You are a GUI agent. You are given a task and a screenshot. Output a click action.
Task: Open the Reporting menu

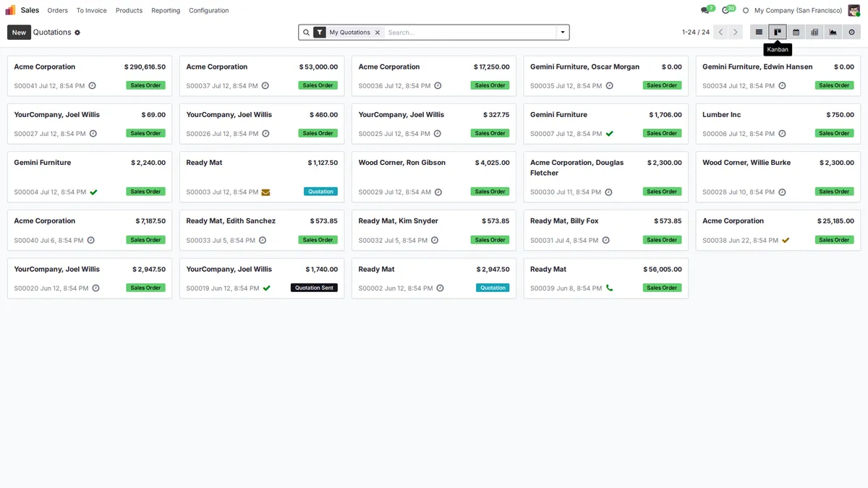pyautogui.click(x=166, y=10)
